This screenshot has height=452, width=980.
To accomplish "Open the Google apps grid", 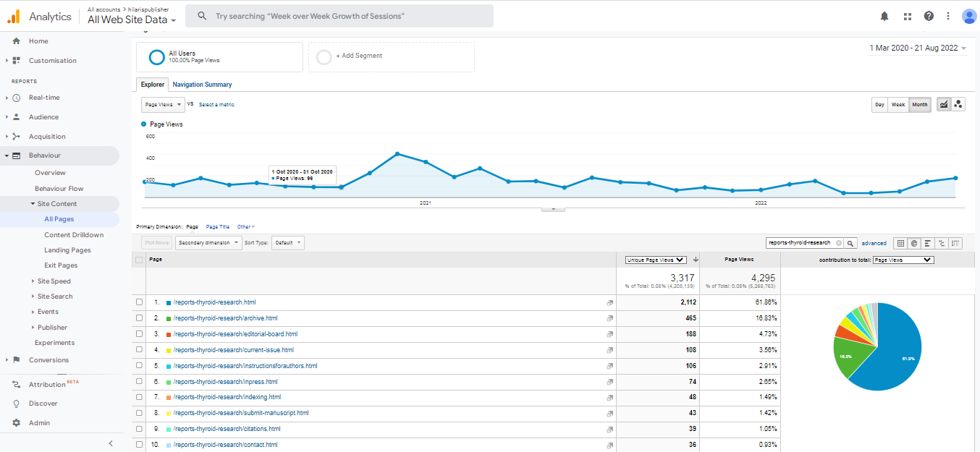I will 907,16.
